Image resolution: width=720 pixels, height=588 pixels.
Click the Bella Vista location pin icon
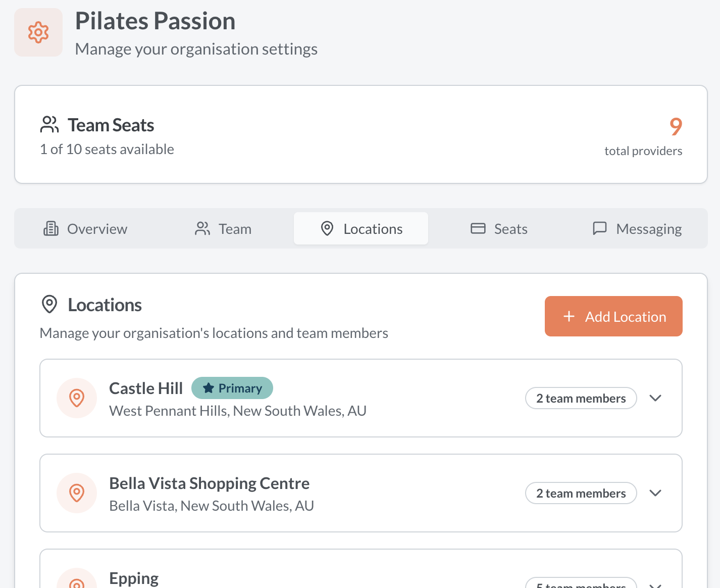click(77, 493)
